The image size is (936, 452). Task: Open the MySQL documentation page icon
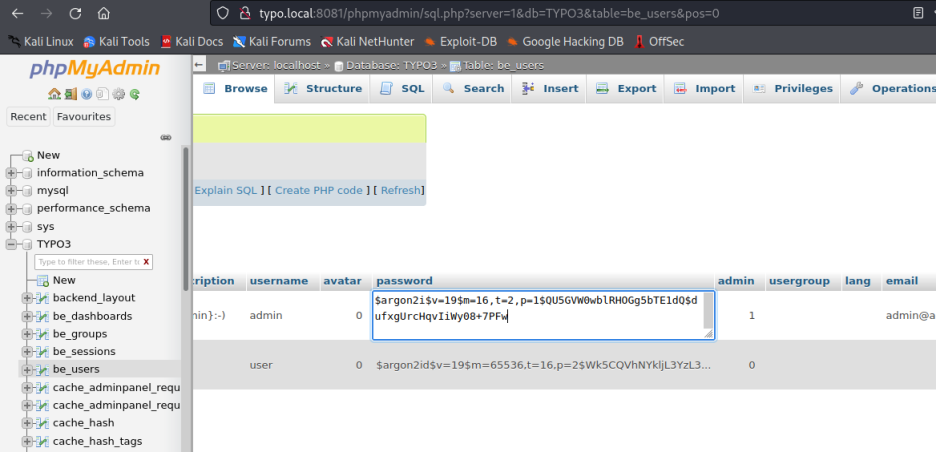point(102,94)
